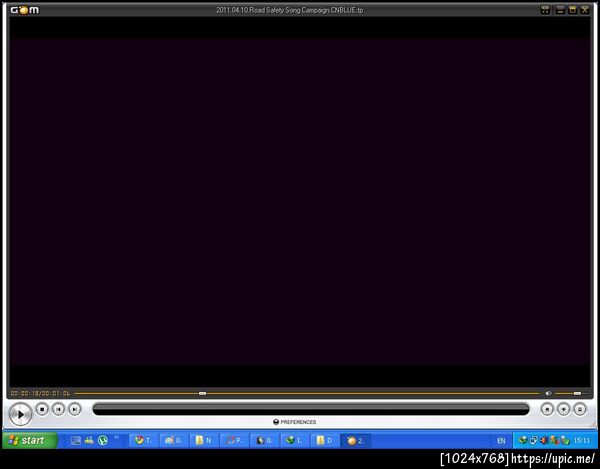
Task: Switch to the second taskbar button "0."
Action: tap(173, 440)
